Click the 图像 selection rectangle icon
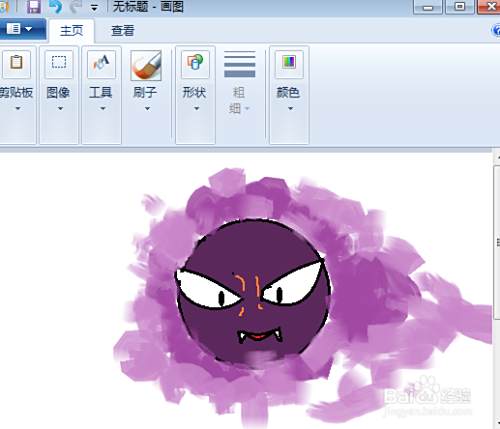Viewport: 500px width, 429px height. click(59, 63)
